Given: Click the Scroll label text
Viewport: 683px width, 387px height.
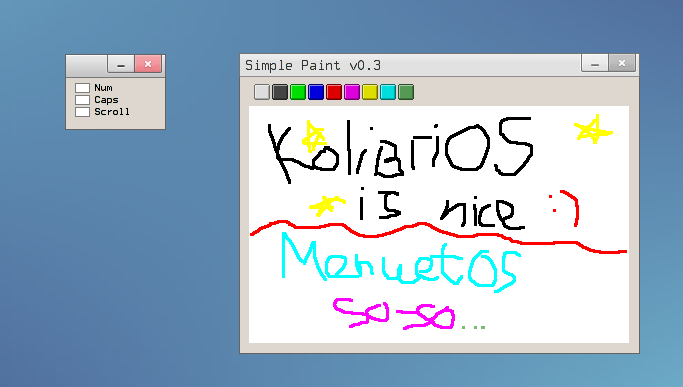Looking at the screenshot, I should pyautogui.click(x=112, y=112).
